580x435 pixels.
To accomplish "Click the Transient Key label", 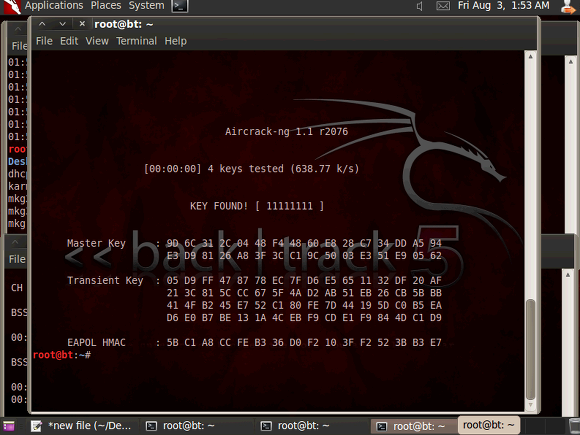I will [105, 280].
